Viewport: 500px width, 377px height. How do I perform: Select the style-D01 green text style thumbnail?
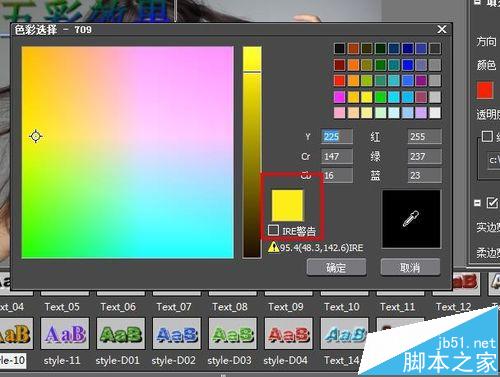coord(121,333)
